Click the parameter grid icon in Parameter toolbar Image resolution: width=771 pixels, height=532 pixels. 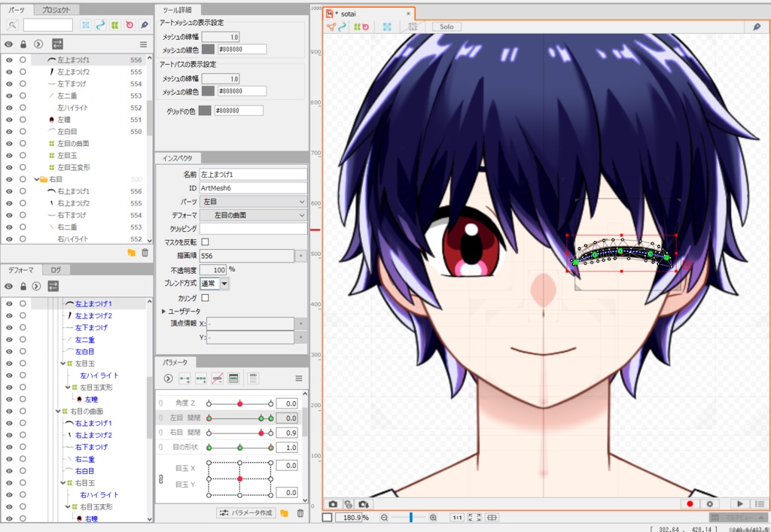253,378
